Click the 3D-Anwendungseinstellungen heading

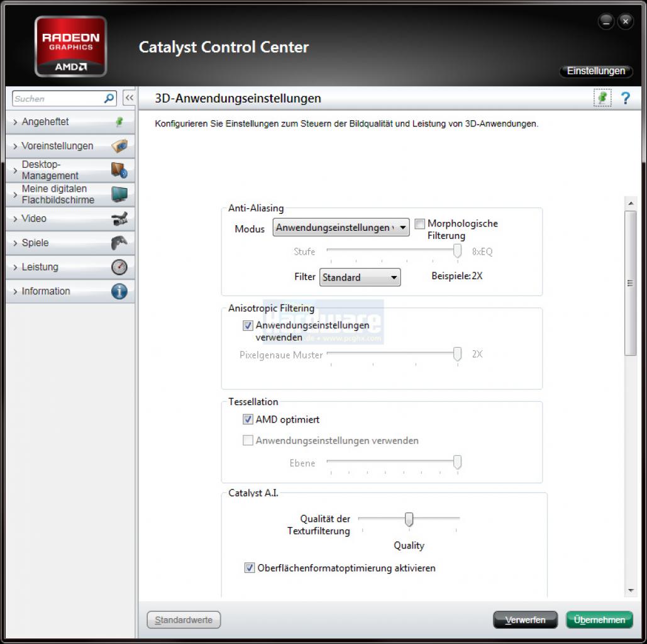[238, 98]
